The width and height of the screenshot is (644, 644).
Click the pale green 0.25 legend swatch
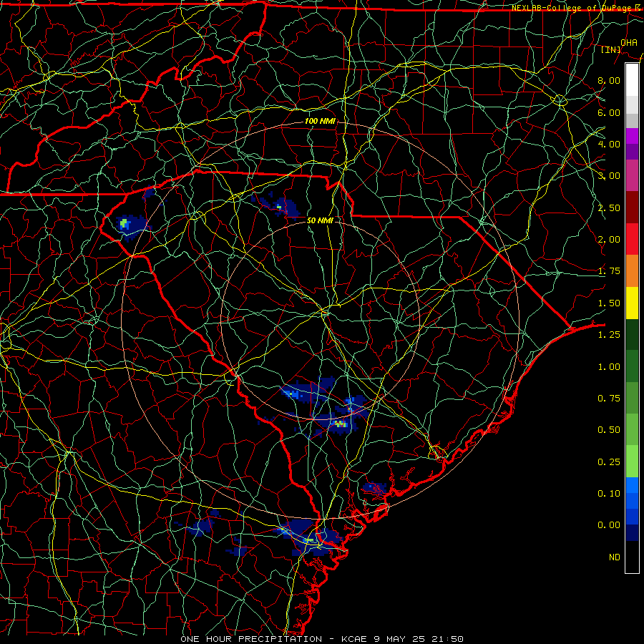pyautogui.click(x=632, y=462)
